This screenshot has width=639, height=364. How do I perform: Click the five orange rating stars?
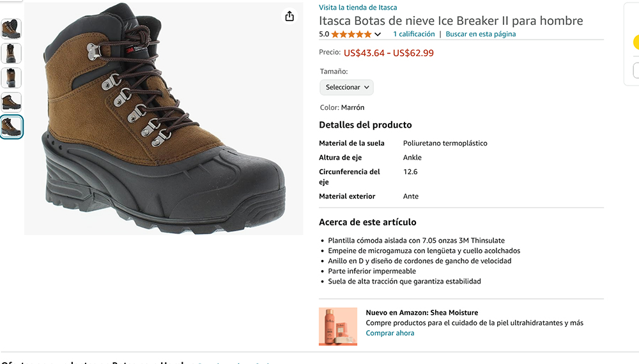[x=351, y=34]
